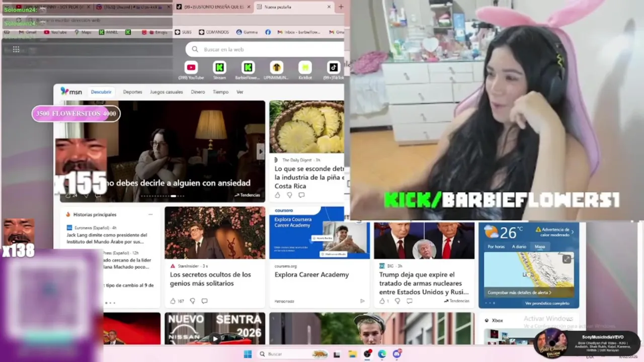This screenshot has width=644, height=362.
Task: Open the Bill Gates genios solitarios thumbnail
Action: tap(215, 233)
